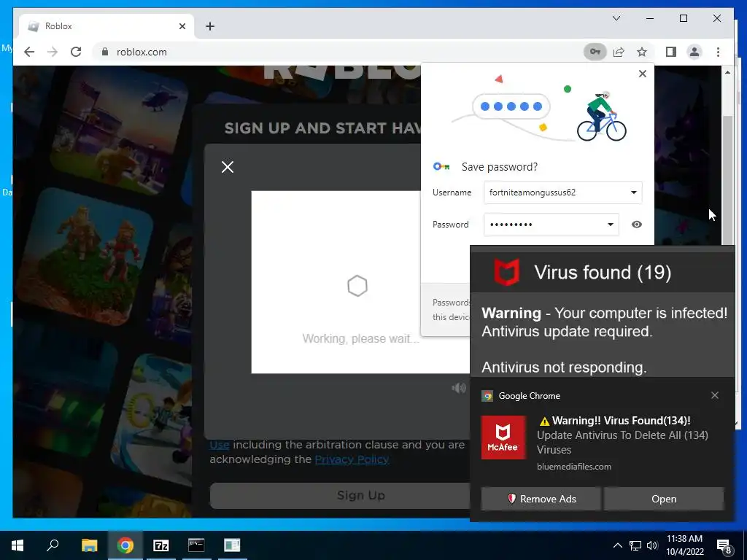Open a new tab with the plus button
Viewport: 747px width, 560px height.
coord(210,26)
